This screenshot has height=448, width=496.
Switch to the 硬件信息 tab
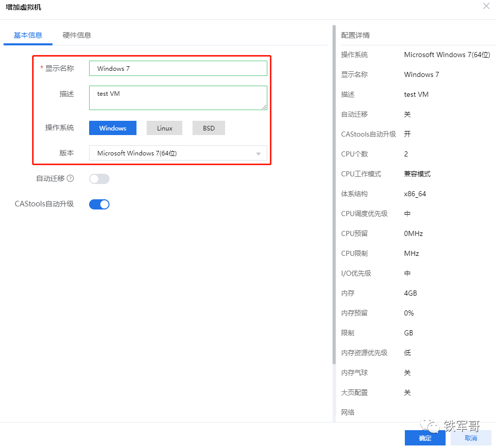pyautogui.click(x=77, y=36)
